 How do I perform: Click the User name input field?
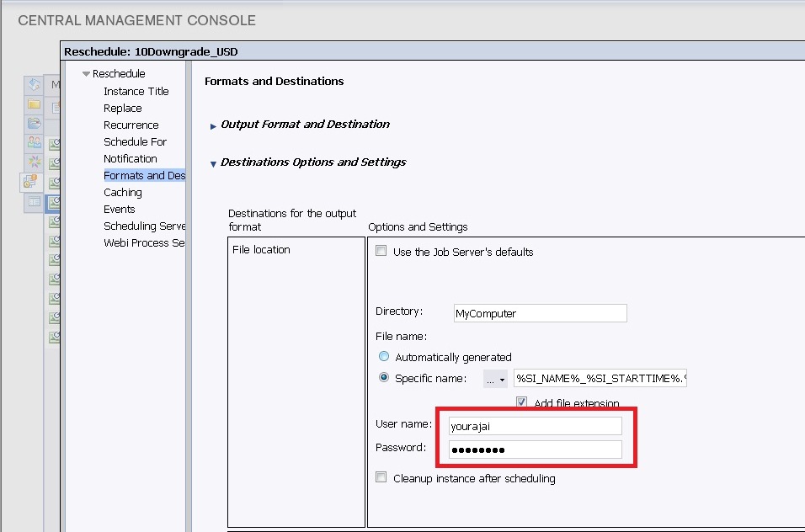coord(536,425)
